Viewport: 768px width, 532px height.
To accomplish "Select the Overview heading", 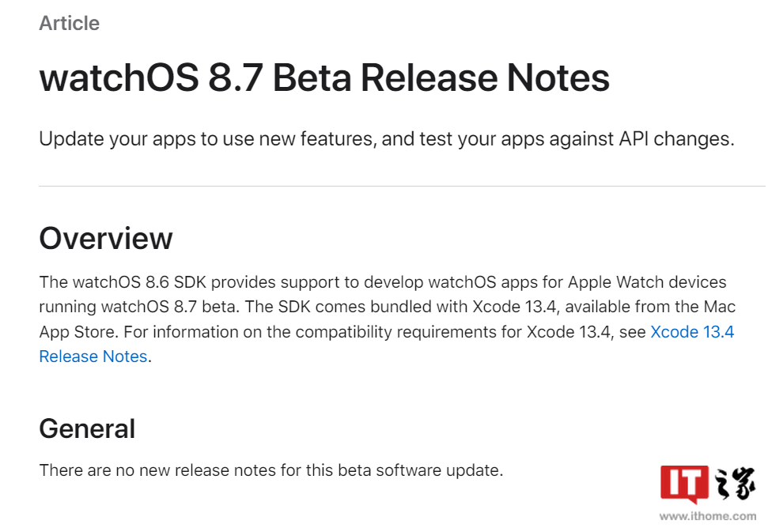I will [x=106, y=239].
